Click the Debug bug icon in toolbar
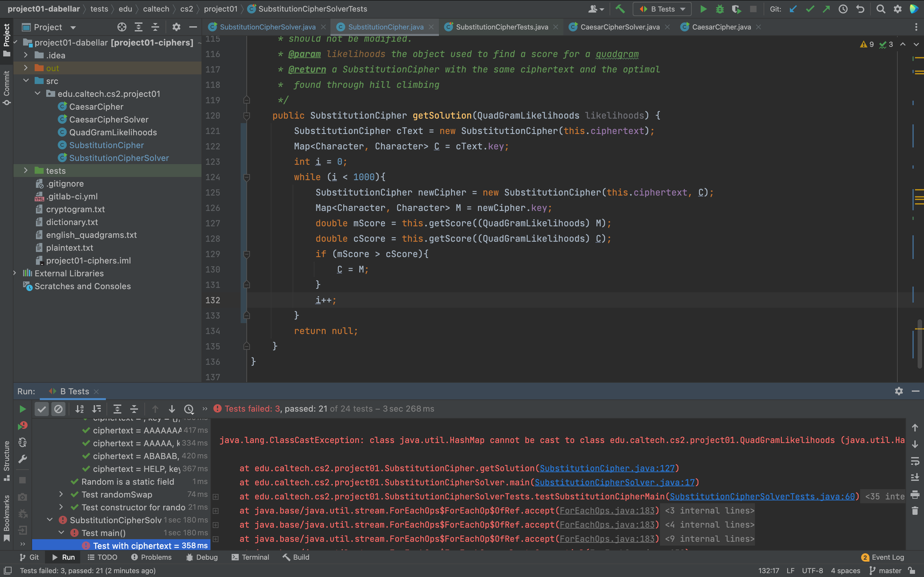The image size is (924, 577). click(x=719, y=9)
